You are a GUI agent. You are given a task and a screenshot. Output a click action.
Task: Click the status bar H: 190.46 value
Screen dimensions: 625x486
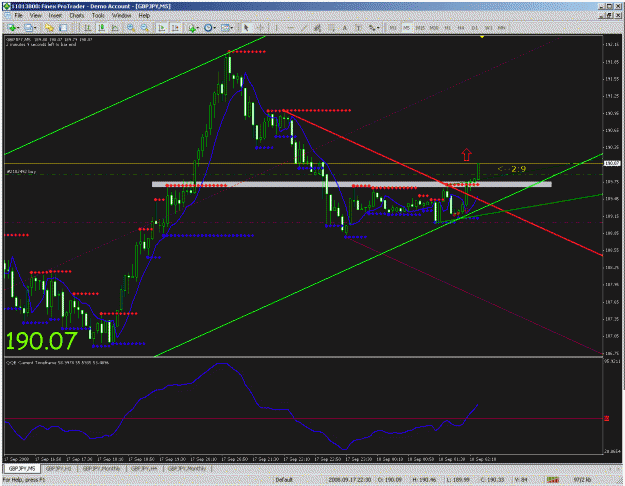(426, 480)
